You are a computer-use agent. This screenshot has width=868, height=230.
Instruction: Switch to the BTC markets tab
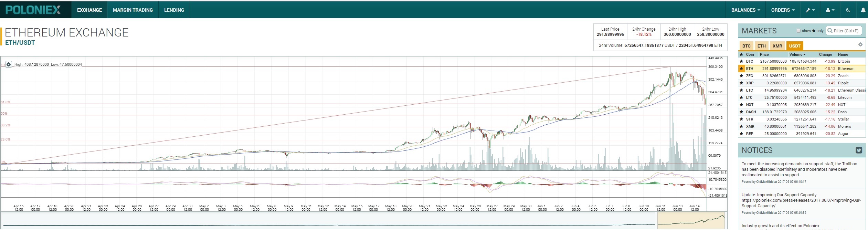click(747, 46)
